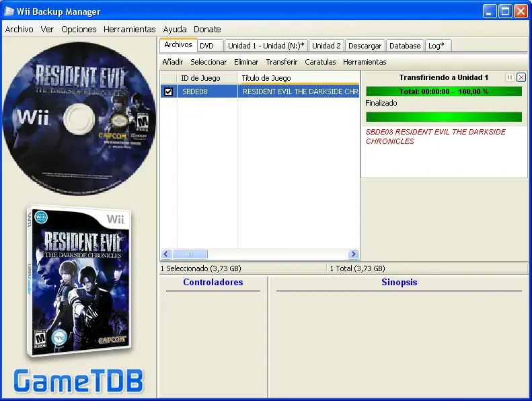Click the second green progress bar below Finalizado
Image resolution: width=532 pixels, height=401 pixels.
tap(444, 117)
